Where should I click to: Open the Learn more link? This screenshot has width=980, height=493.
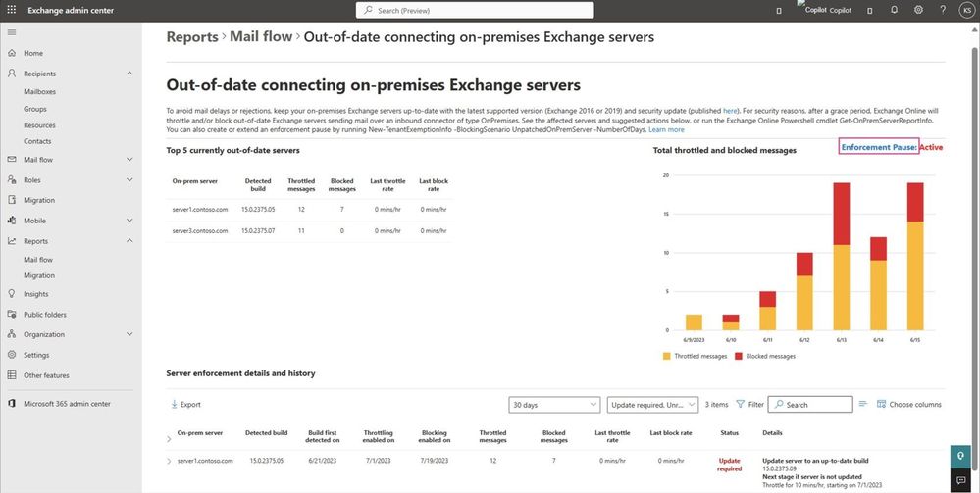[666, 130]
